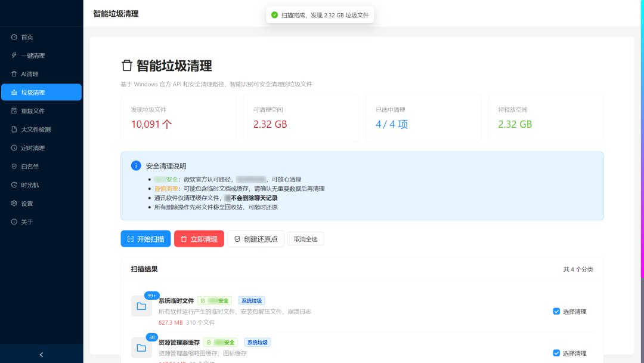Click the 关于 info icon in sidebar
Image resolution: width=644 pixels, height=363 pixels.
[14, 222]
